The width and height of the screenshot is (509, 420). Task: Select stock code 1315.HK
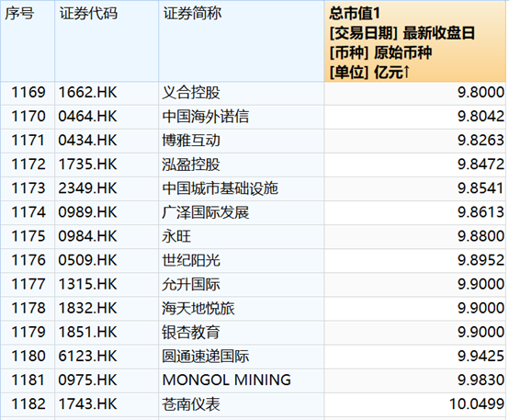[87, 285]
